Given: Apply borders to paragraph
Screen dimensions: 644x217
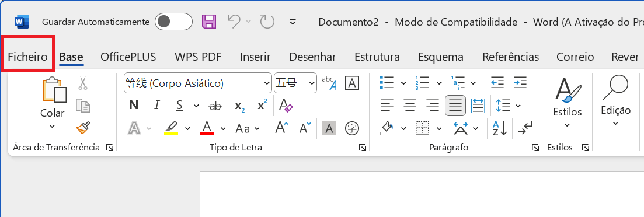Looking at the screenshot, I should point(423,128).
